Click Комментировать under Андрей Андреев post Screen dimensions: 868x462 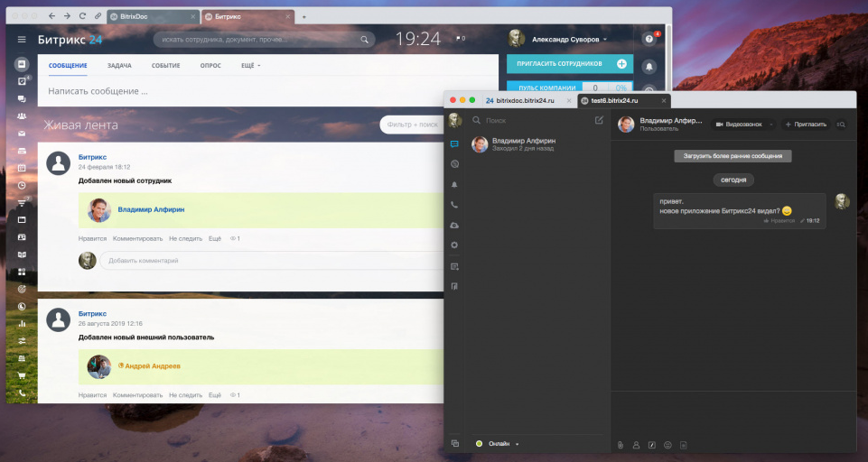click(x=138, y=395)
